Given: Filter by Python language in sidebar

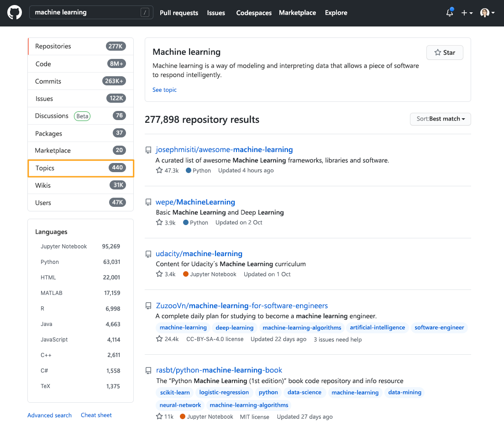Looking at the screenshot, I should 80,262.
